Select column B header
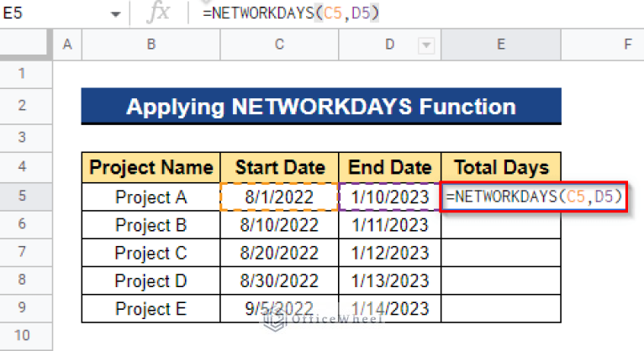The height and width of the screenshot is (351, 644). 151,45
